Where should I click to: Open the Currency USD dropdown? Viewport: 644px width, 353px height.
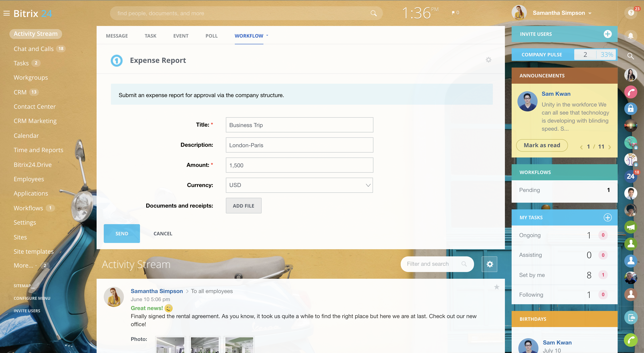tap(299, 185)
